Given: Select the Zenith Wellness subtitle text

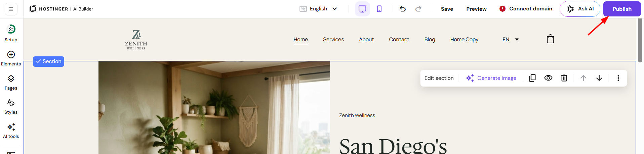Looking at the screenshot, I should pyautogui.click(x=357, y=115).
